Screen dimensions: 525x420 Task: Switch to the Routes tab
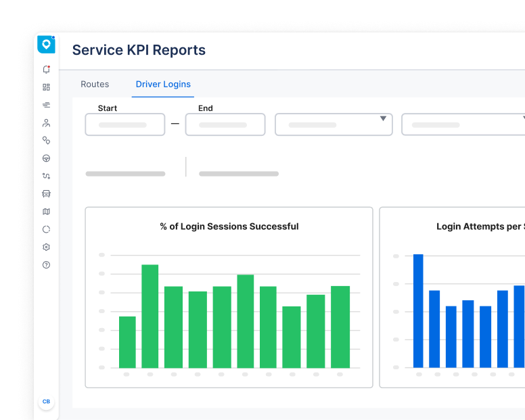tap(95, 85)
